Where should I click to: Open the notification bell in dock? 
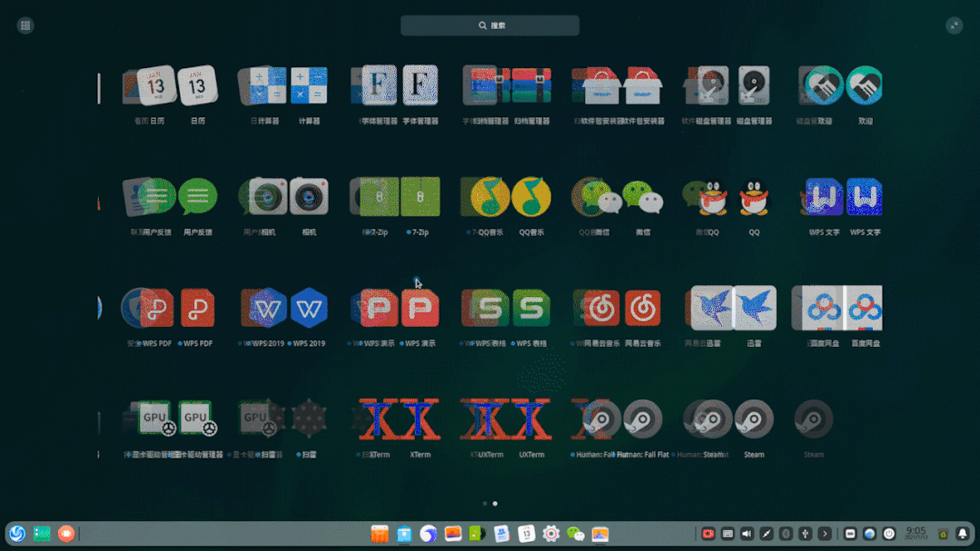point(963,534)
